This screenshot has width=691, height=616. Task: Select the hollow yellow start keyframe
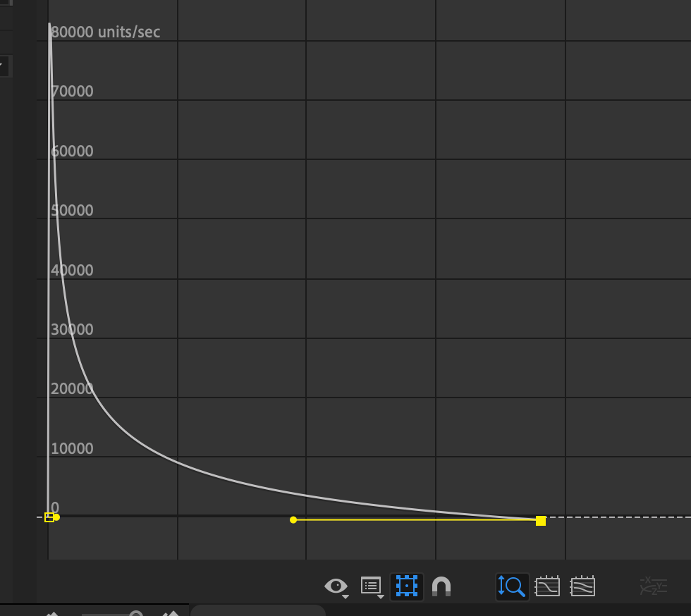point(49,517)
